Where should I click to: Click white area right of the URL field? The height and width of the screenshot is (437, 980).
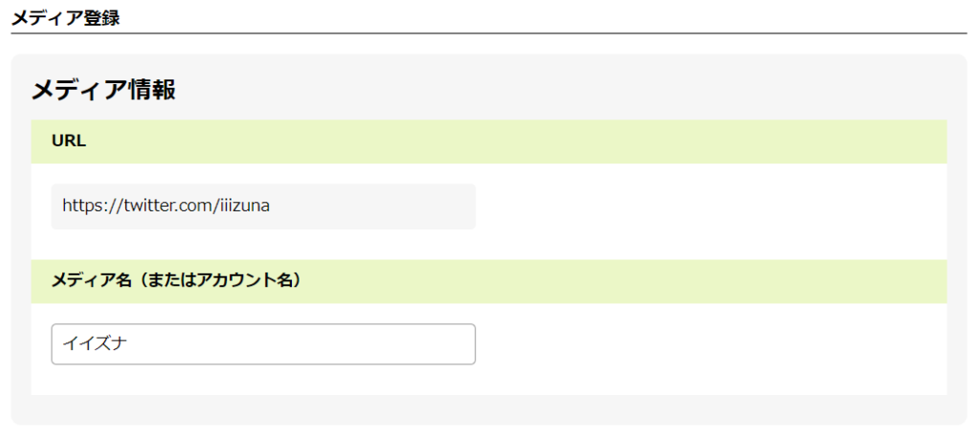click(x=708, y=207)
